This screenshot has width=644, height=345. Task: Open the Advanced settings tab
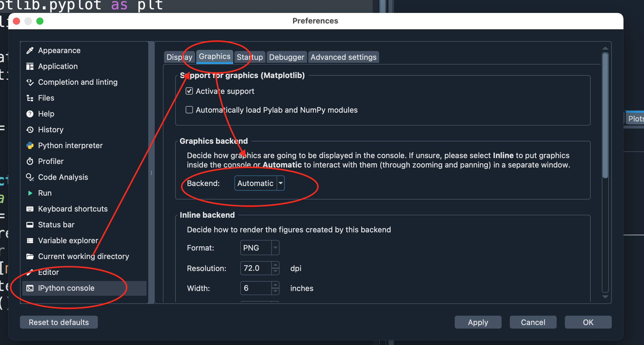[344, 57]
